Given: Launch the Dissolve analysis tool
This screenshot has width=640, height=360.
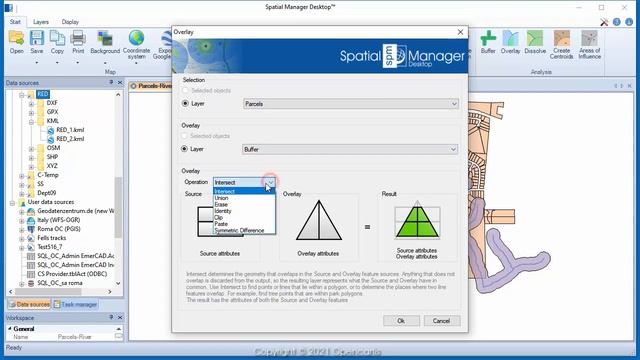Looking at the screenshot, I should pyautogui.click(x=535, y=42).
